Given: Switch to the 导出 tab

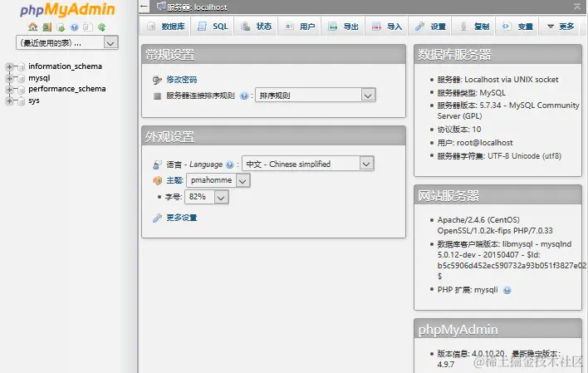Looking at the screenshot, I should pos(343,27).
